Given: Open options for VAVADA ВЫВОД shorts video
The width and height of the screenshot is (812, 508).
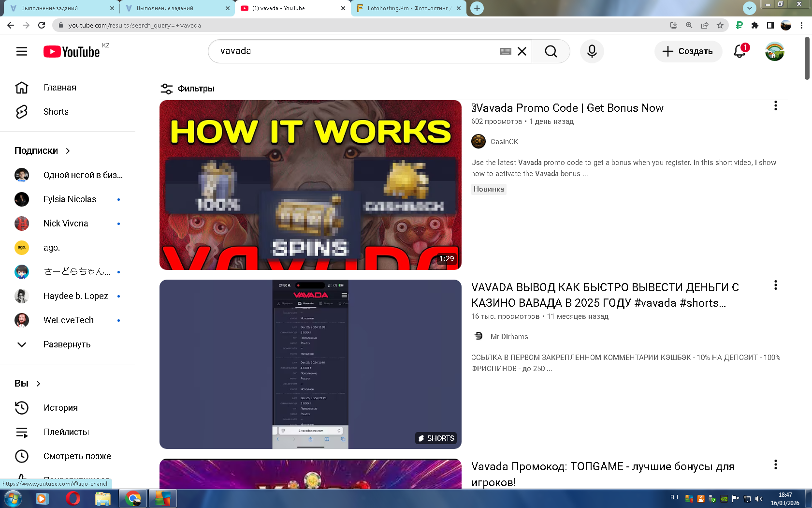Looking at the screenshot, I should [x=776, y=285].
